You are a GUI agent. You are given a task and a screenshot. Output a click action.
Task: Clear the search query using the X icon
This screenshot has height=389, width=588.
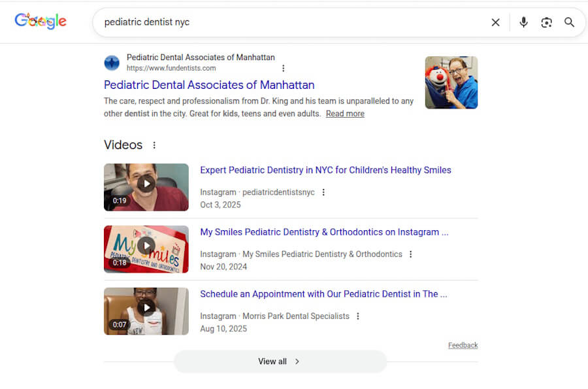pos(495,22)
